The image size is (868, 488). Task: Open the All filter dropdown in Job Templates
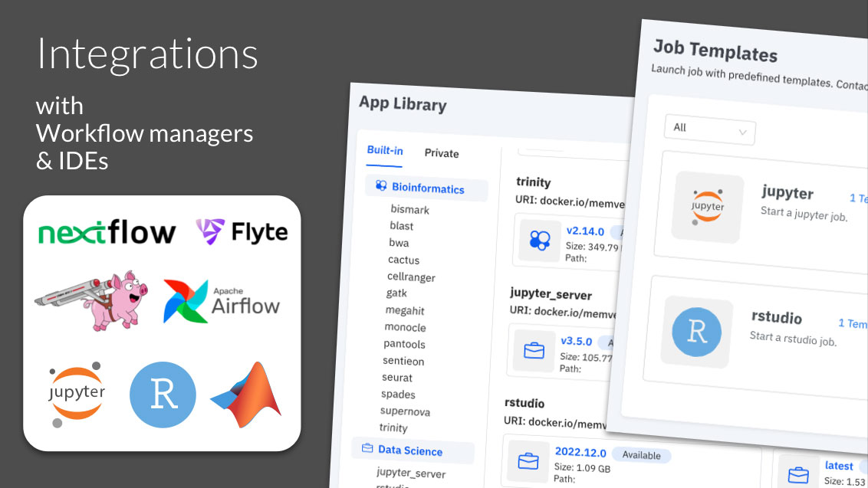pyautogui.click(x=710, y=130)
